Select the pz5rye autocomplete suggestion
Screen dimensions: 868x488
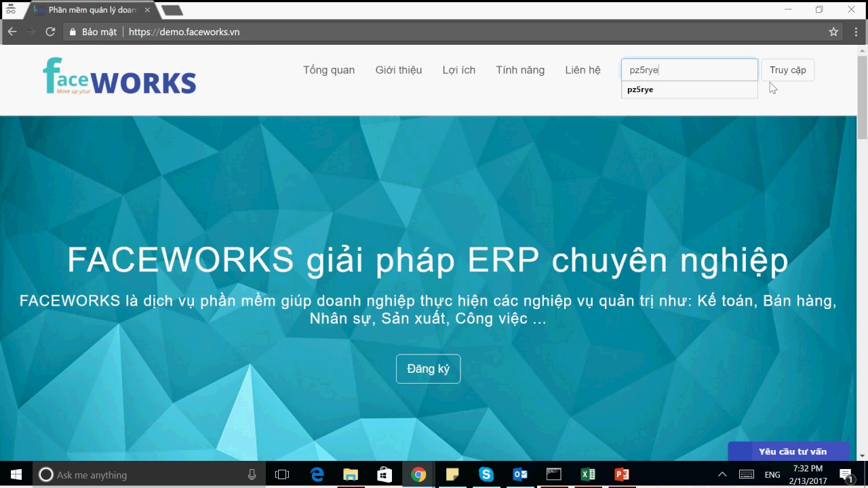[x=690, y=89]
